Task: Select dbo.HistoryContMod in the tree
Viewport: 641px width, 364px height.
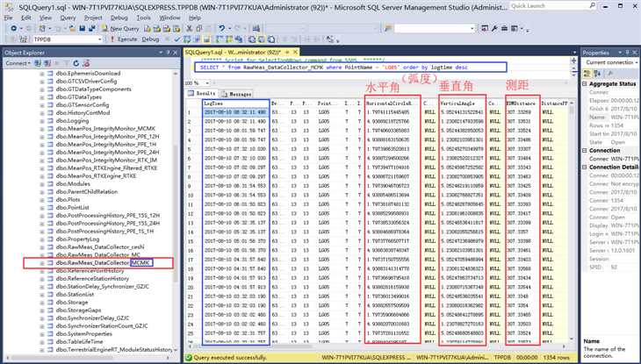Action: (x=83, y=113)
